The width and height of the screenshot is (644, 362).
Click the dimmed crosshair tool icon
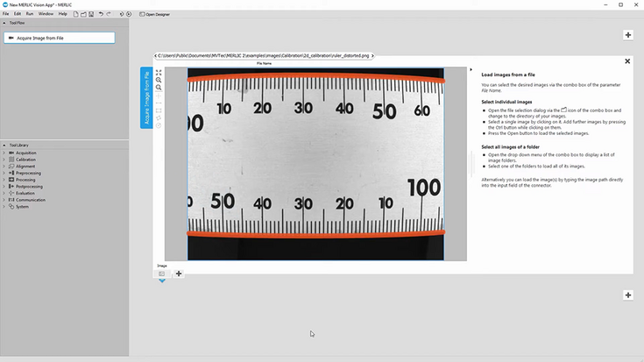pyautogui.click(x=159, y=96)
